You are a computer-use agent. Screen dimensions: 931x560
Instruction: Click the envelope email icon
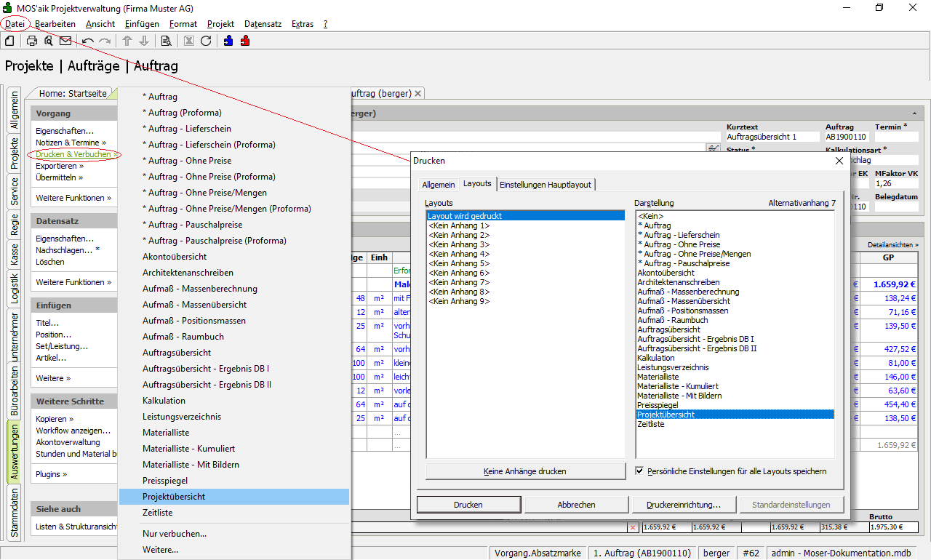[65, 41]
